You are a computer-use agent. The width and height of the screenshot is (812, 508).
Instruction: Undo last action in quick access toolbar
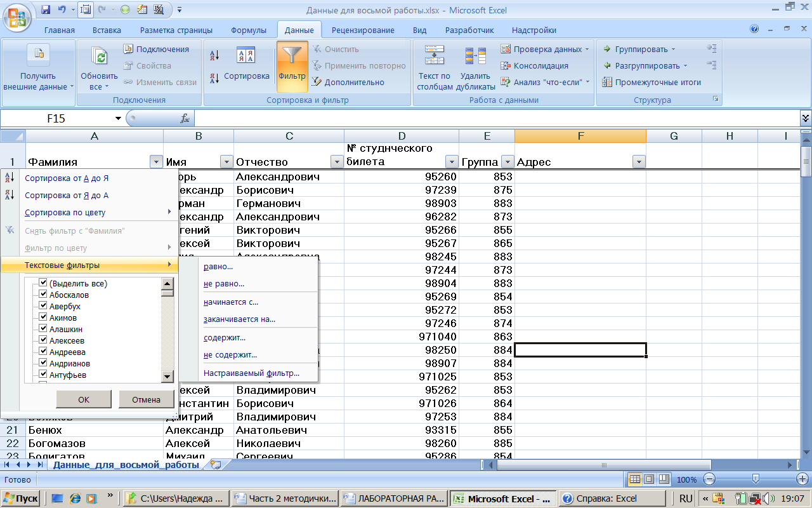pyautogui.click(x=62, y=10)
